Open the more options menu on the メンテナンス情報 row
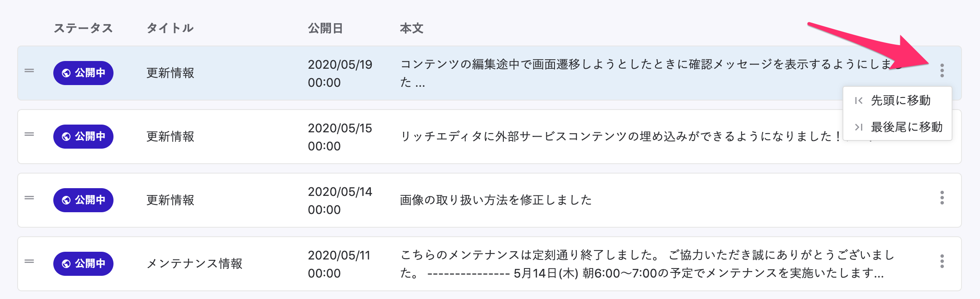This screenshot has width=980, height=299. tap(942, 261)
